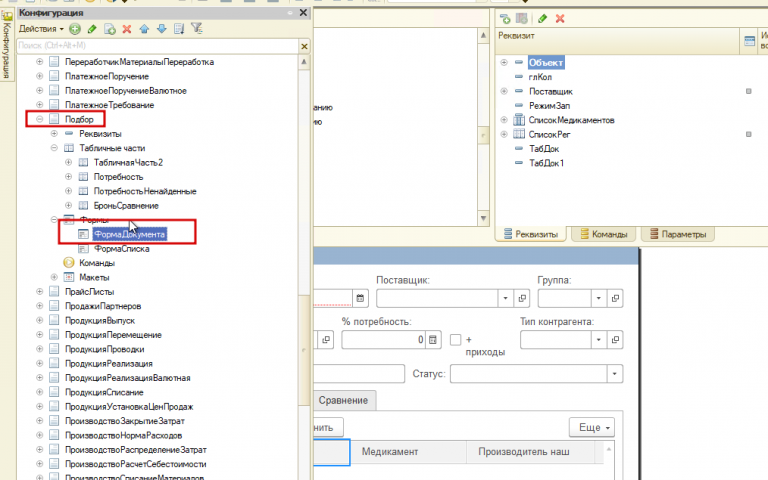Select БроньСравнение in the tree
Viewport: 768px width, 480px height.
click(x=126, y=206)
